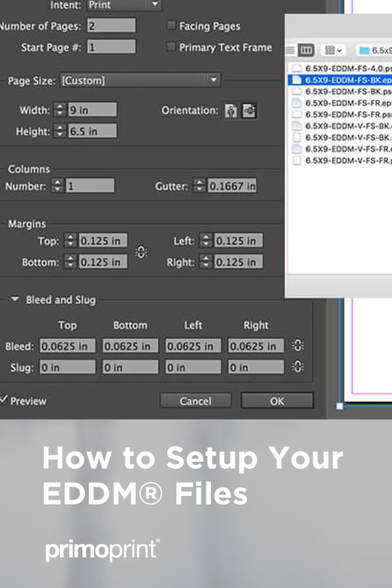This screenshot has height=588, width=392.
Task: Click the Width stepper arrows
Action: click(60, 110)
